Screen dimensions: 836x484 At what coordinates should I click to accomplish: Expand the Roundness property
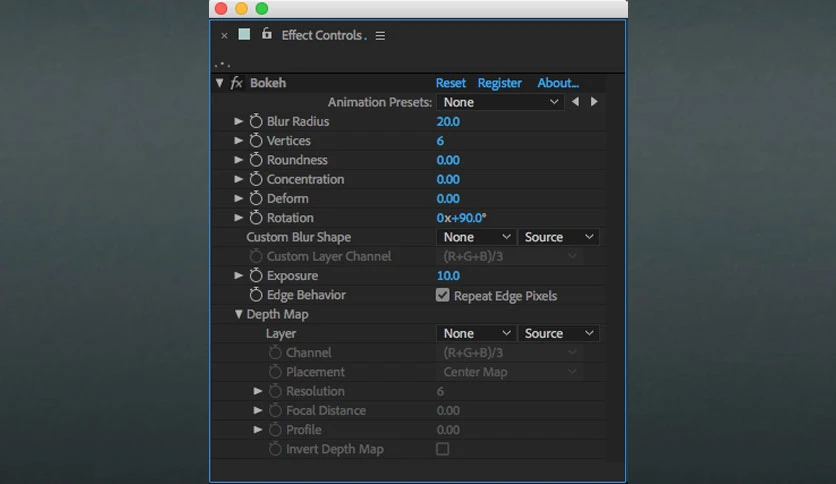pyautogui.click(x=238, y=159)
